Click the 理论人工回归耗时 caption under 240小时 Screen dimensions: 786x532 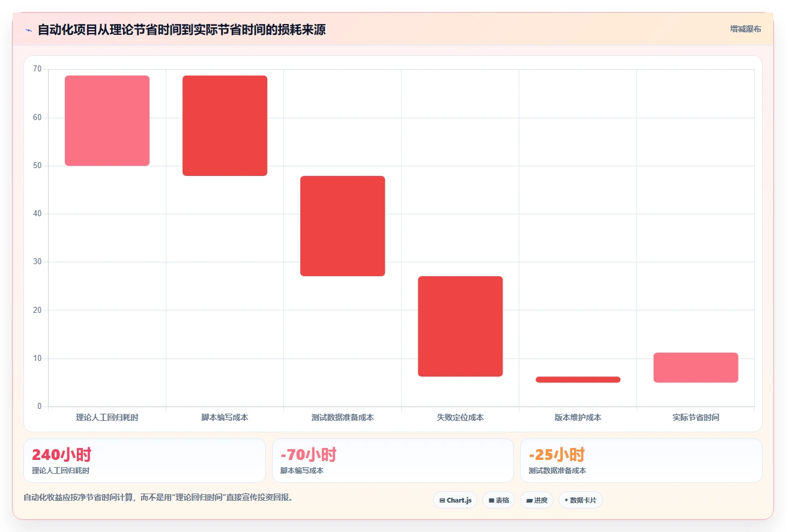tap(61, 471)
